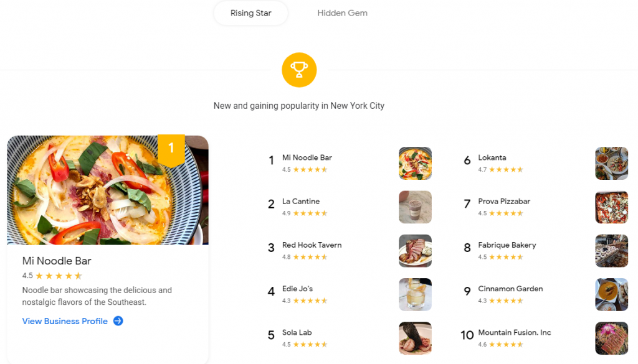The width and height of the screenshot is (638, 364).
Task: Click the Cinnamon Garden thumbnail image
Action: 611,294
